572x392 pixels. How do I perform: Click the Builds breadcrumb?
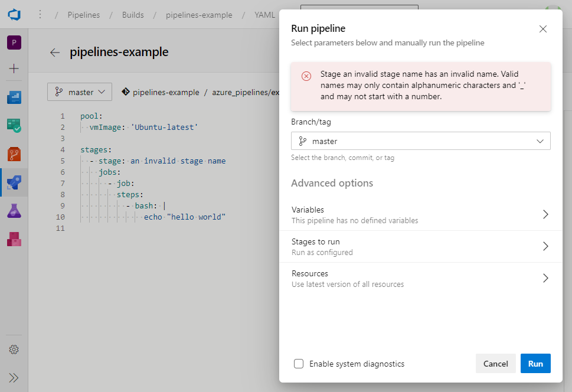coord(133,15)
